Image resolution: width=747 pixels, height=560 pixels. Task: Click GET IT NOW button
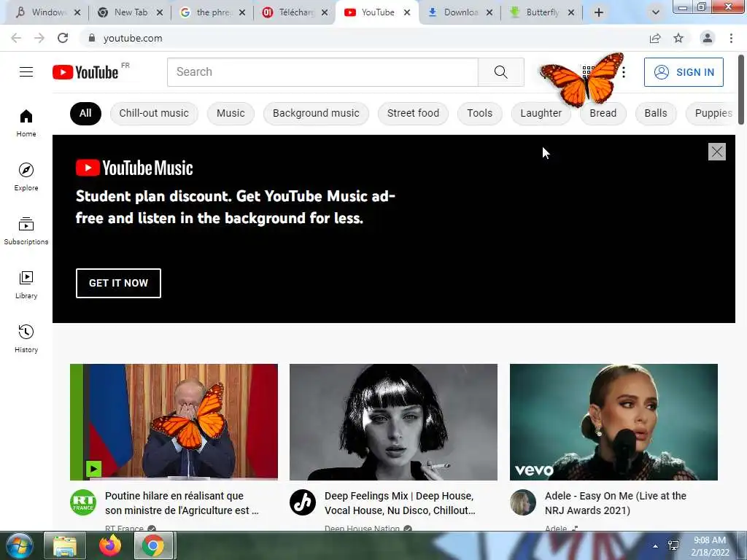point(118,283)
